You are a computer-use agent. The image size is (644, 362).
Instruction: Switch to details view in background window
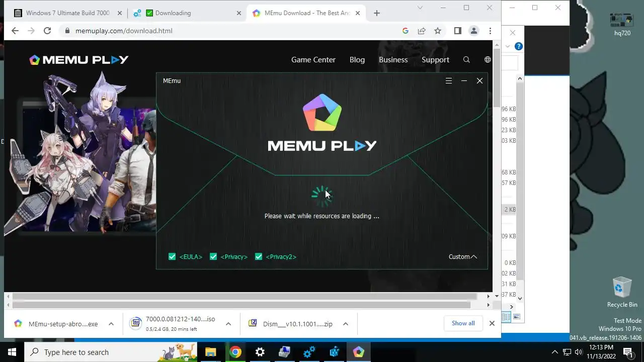[507, 317]
